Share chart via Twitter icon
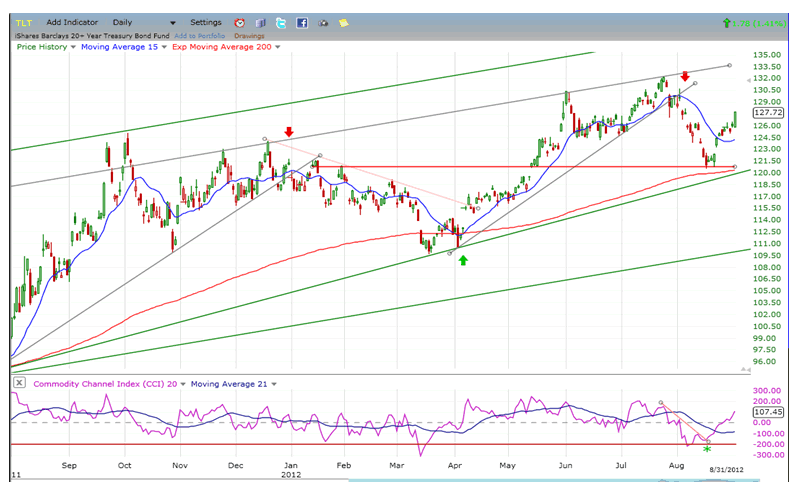The image size is (789, 495). (280, 22)
